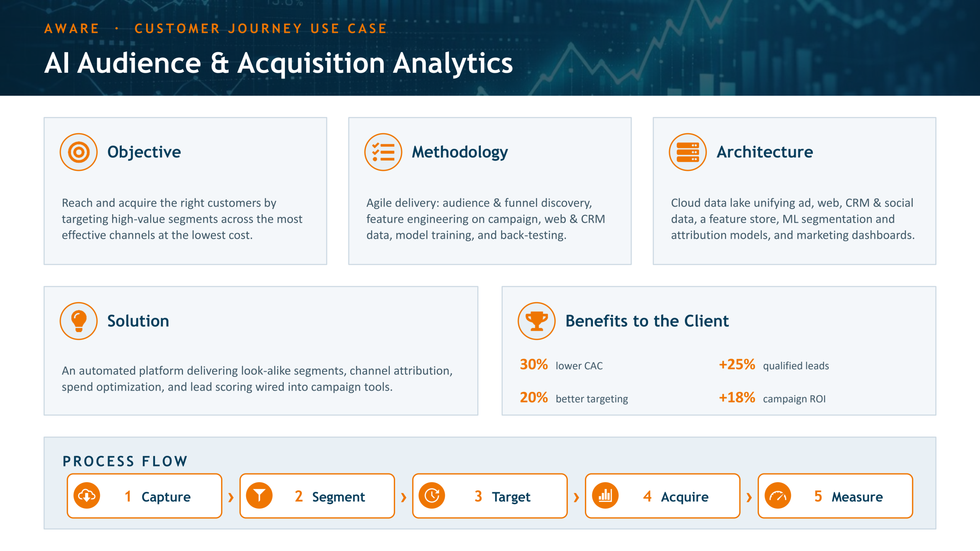Click the Measure gauge icon
The image size is (980, 551).
(778, 496)
